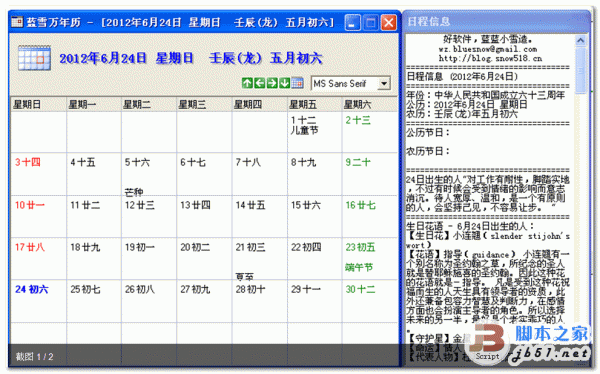Select the date 19 初一
The image size is (600, 374).
pos(149,259)
